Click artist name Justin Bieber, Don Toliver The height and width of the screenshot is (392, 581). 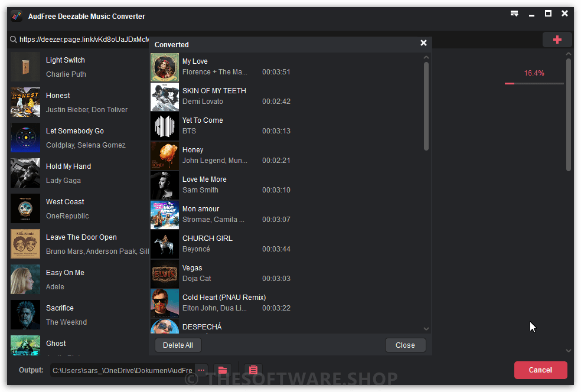[x=87, y=110]
